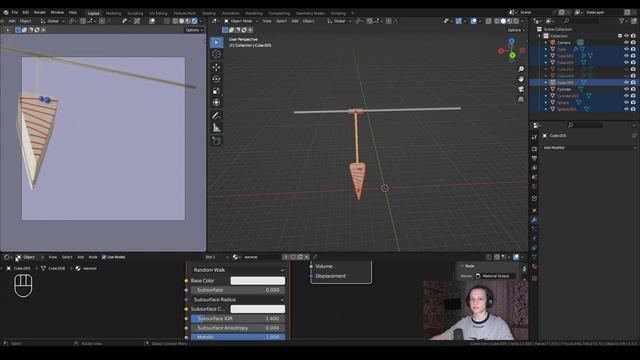Toggle eye visibility for Collection row
Viewport: 640px width, 360px height.
coord(627,36)
